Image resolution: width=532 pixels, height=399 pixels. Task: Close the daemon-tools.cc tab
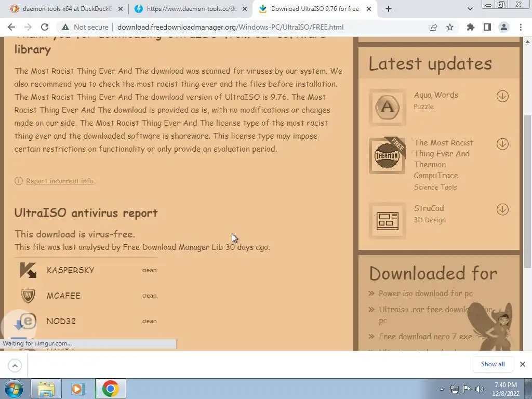click(x=245, y=9)
